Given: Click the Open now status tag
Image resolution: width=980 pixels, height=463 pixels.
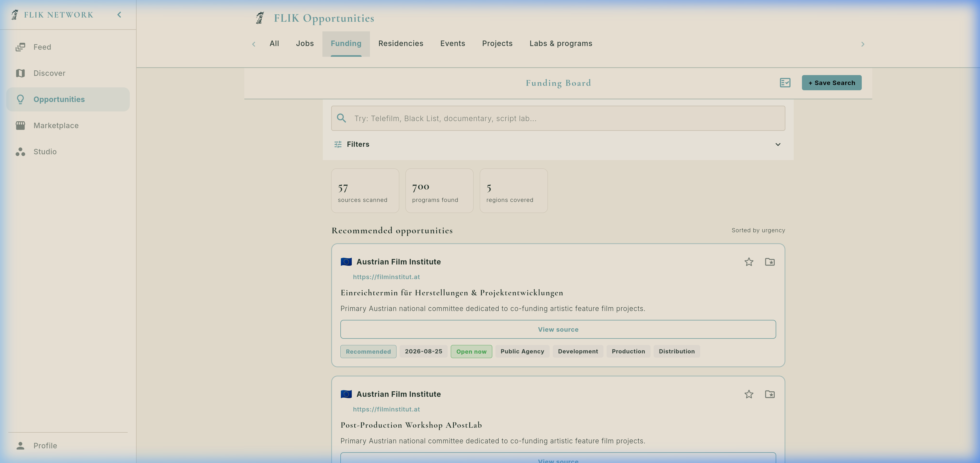Looking at the screenshot, I should tap(471, 352).
